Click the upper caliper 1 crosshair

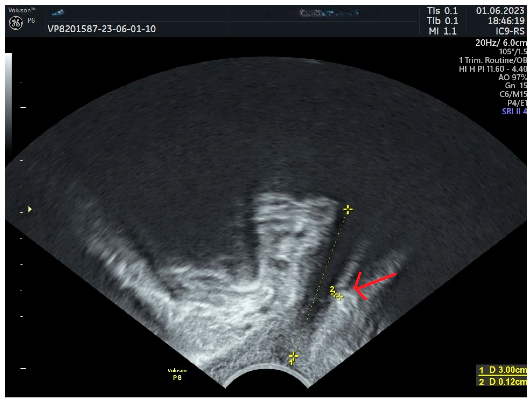(x=348, y=210)
